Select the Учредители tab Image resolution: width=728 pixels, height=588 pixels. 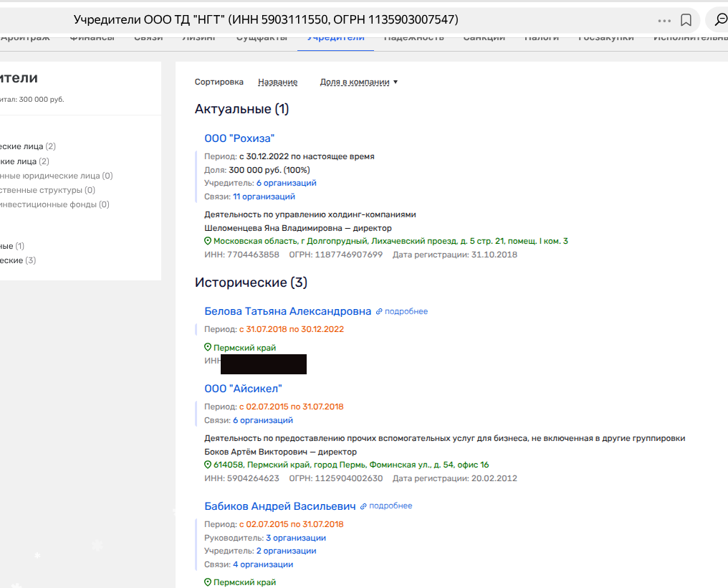coord(335,38)
